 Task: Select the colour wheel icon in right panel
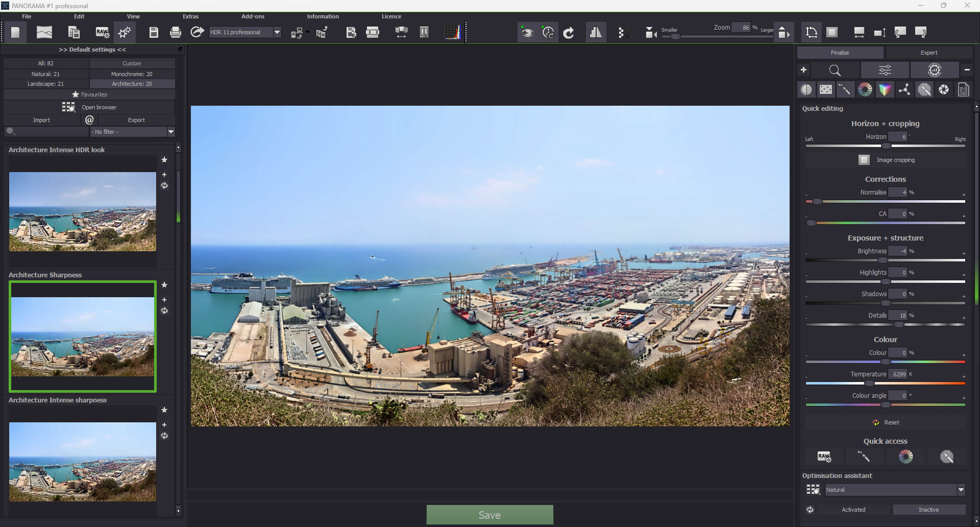click(865, 90)
